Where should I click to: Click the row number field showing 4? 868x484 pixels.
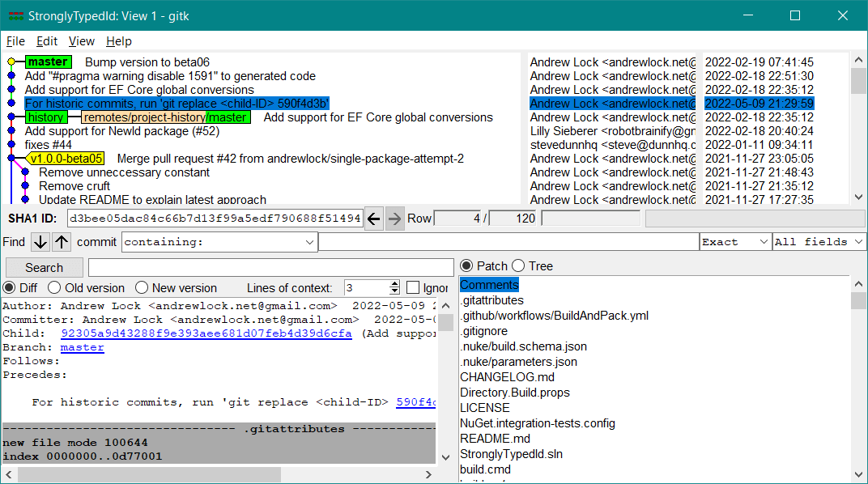tap(457, 219)
